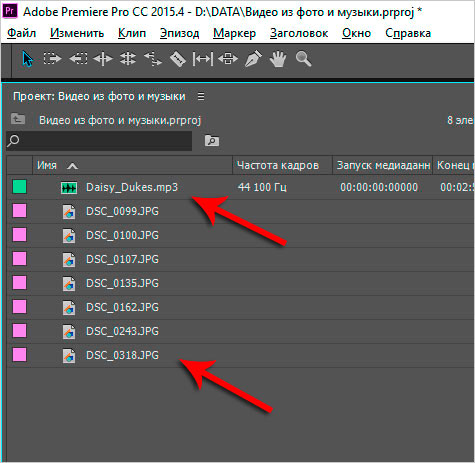
Task: Click the pink label swatch of DSC_0099.JPG
Action: tap(20, 211)
